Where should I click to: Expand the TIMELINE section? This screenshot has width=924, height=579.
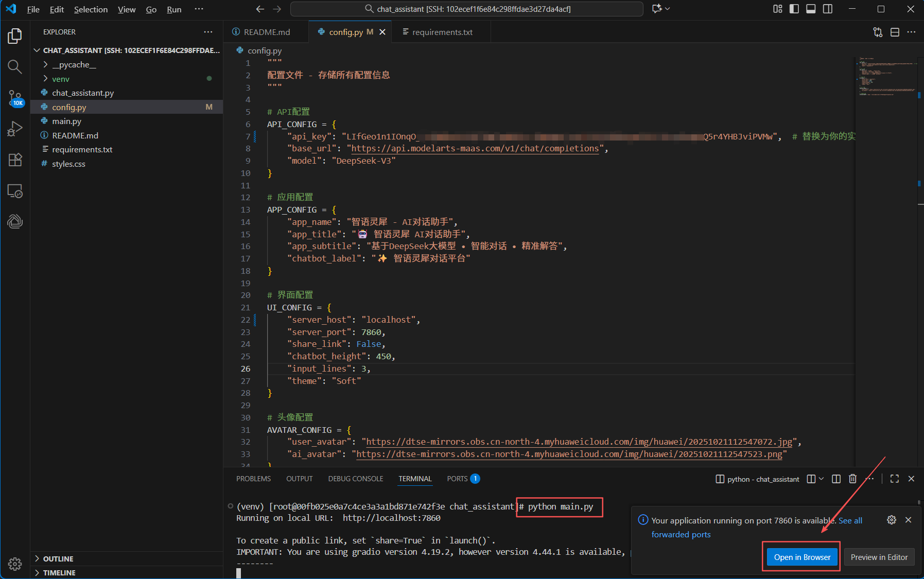click(x=59, y=572)
